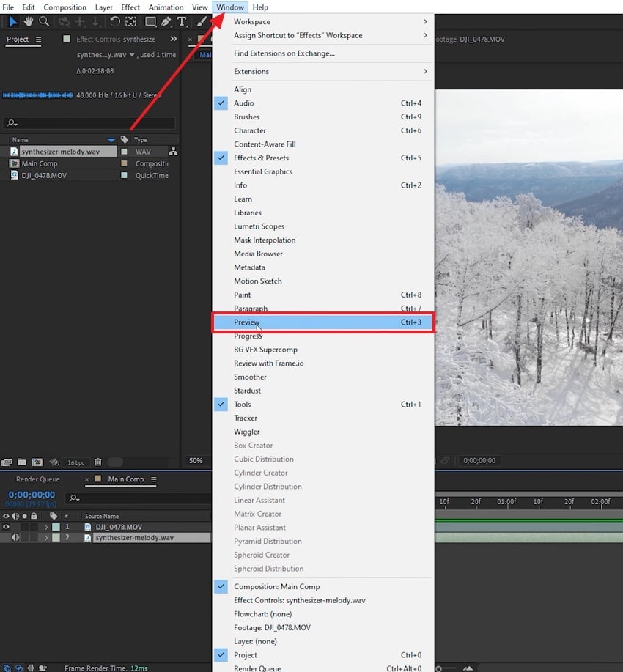
Task: Select the Zoom magnifier tool
Action: click(x=44, y=21)
